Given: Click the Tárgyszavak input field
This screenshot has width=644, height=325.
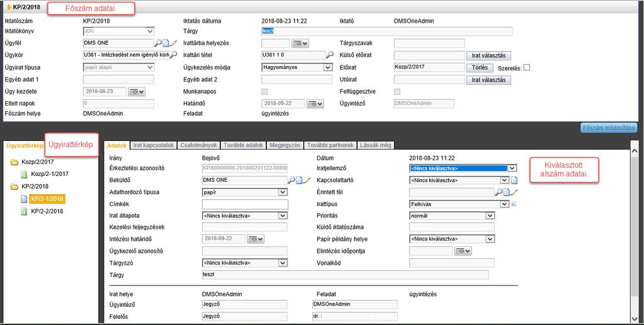Looking at the screenshot, I should coord(429,43).
